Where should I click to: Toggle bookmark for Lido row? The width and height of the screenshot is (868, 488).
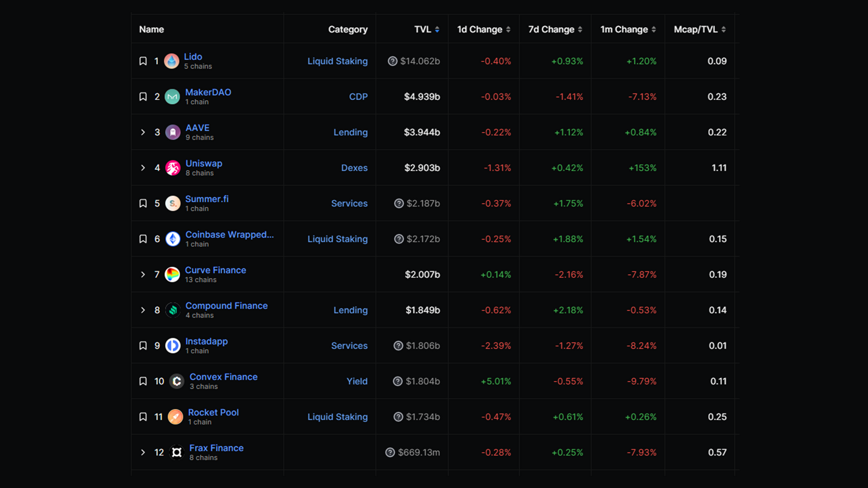click(x=143, y=61)
